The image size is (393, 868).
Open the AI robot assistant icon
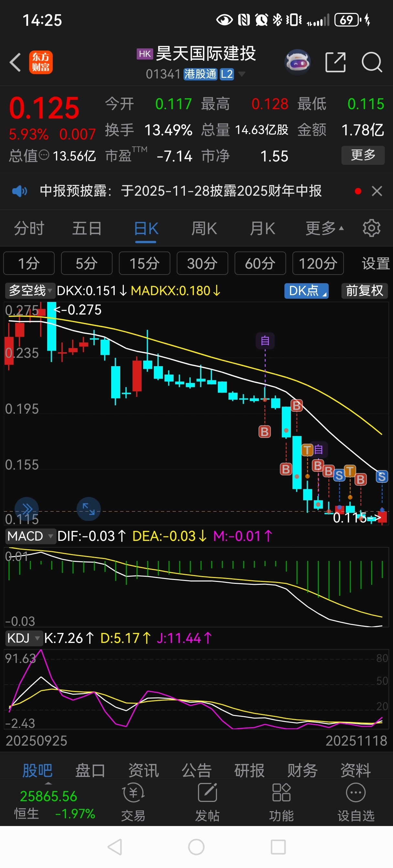(x=298, y=62)
